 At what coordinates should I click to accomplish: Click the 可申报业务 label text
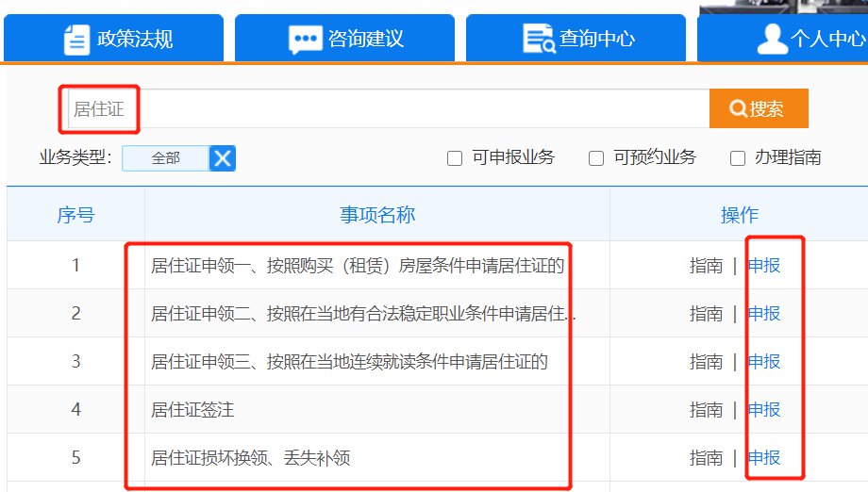click(x=513, y=157)
